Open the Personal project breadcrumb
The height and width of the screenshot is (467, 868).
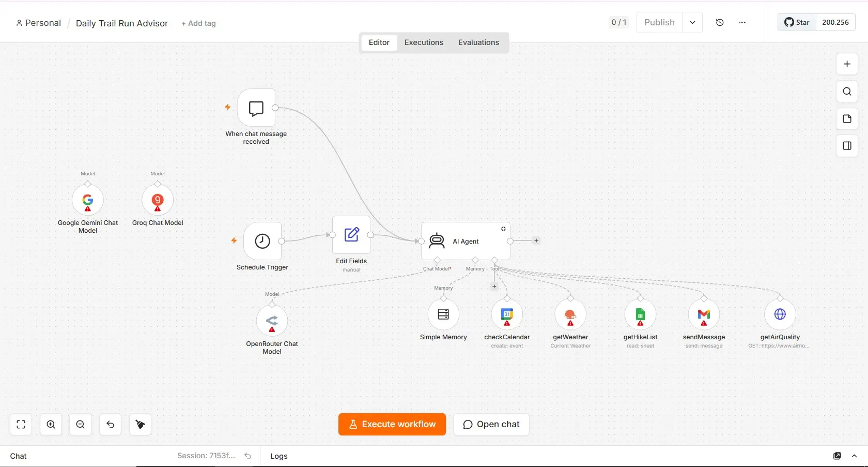coord(39,23)
